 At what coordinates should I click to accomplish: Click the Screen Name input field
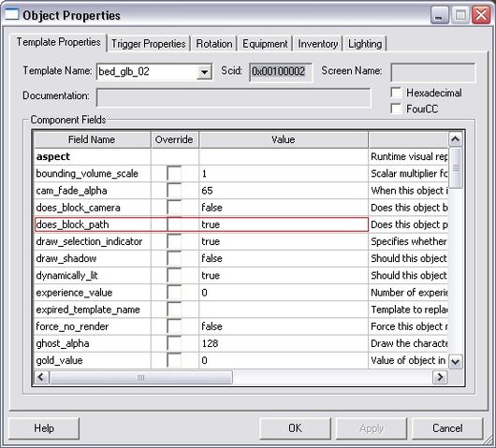(x=433, y=72)
